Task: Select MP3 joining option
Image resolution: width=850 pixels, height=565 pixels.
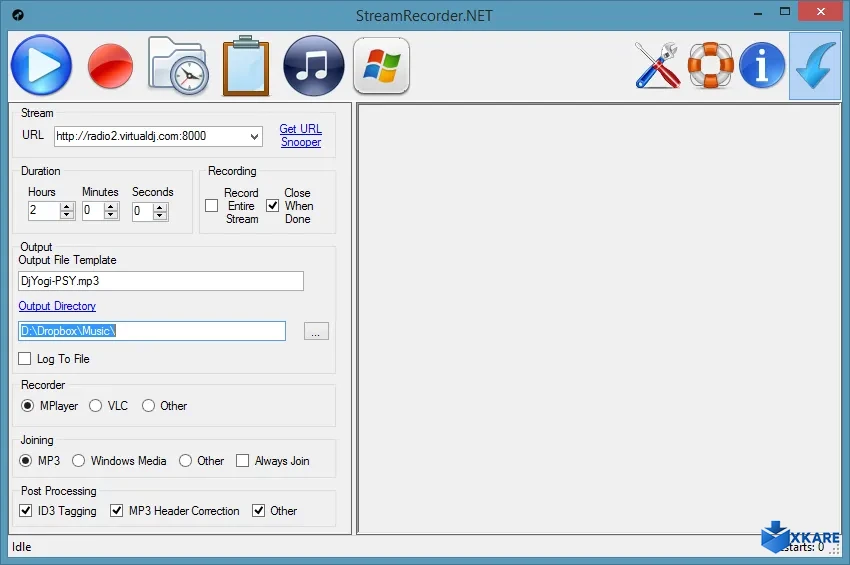Action: click(x=25, y=460)
